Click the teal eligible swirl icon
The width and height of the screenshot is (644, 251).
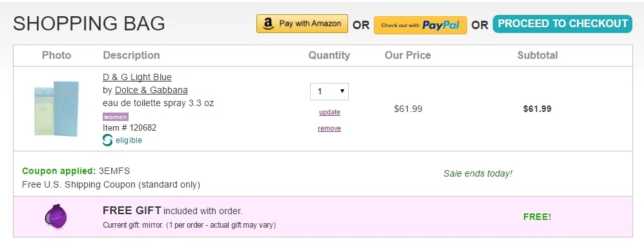[x=108, y=140]
